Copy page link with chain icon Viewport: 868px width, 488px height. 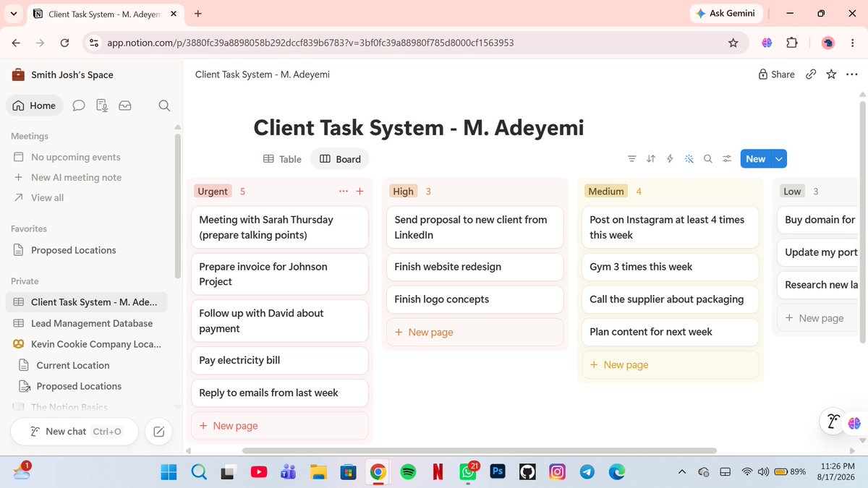point(811,74)
